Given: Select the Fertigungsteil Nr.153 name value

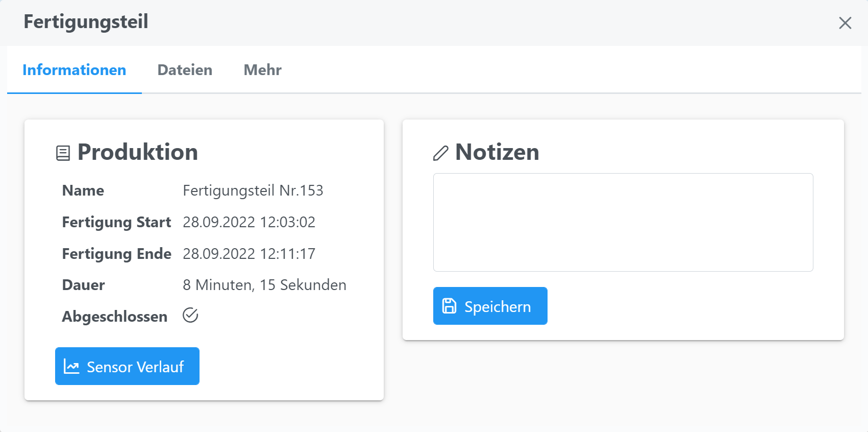Looking at the screenshot, I should [x=253, y=190].
